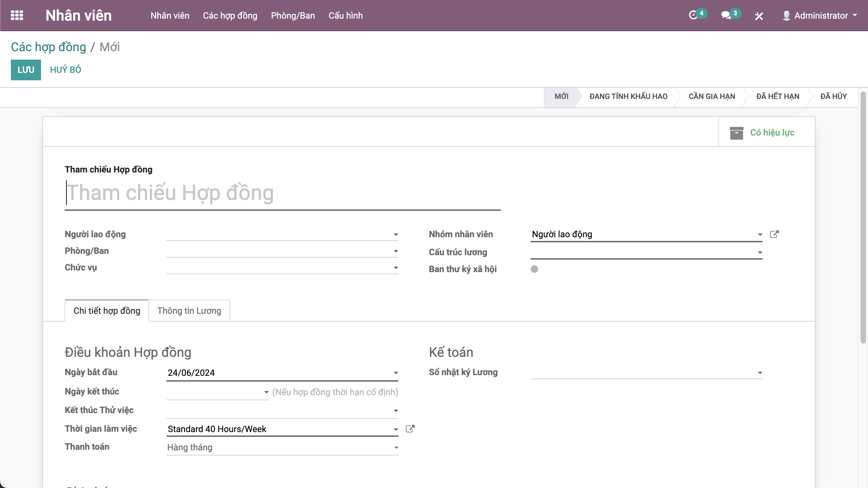Switch to the Thông tin Lương tab
Screen dimensions: 868x488
pyautogui.click(x=189, y=311)
